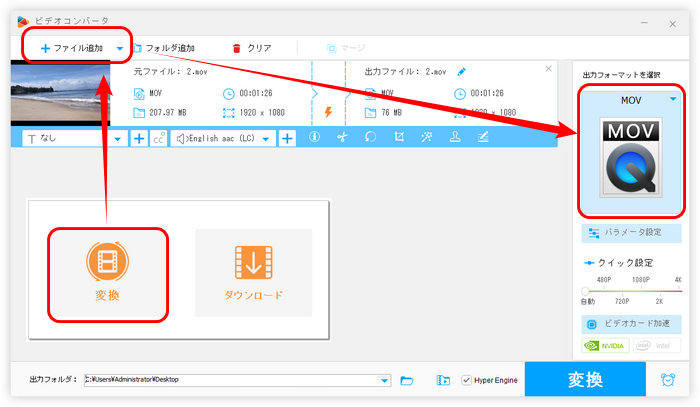This screenshot has height=407, width=700.
Task: Click the MOV QuickTime format image
Action: pos(631,158)
